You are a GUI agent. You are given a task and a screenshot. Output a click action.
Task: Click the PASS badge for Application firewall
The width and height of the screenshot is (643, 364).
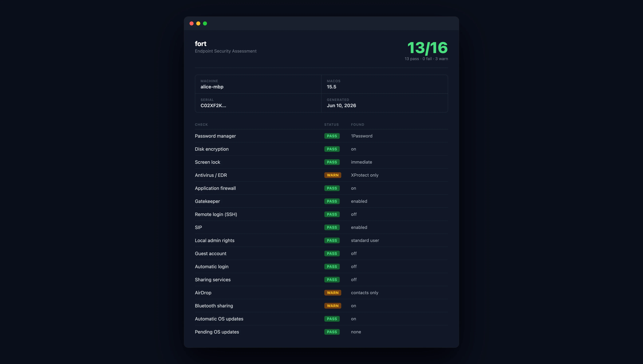tap(332, 188)
